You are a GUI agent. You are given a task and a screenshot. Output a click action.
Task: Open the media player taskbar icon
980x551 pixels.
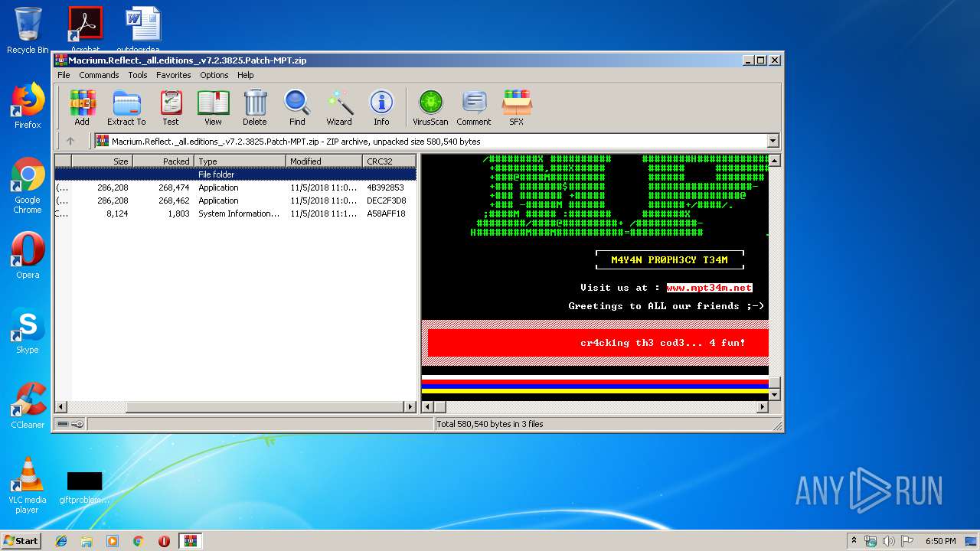[113, 541]
